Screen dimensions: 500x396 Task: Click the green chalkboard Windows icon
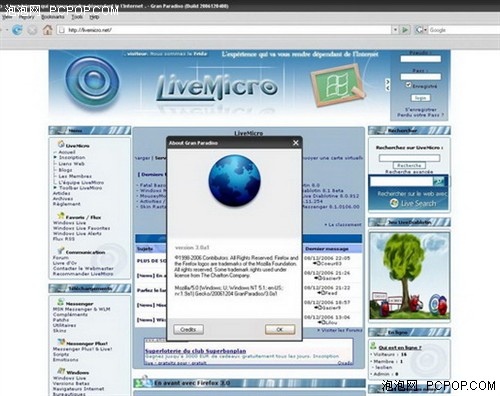coord(337,85)
